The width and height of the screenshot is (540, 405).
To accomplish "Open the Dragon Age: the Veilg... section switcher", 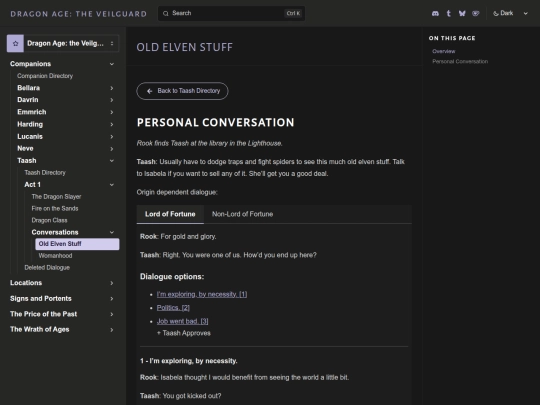I will (63, 43).
